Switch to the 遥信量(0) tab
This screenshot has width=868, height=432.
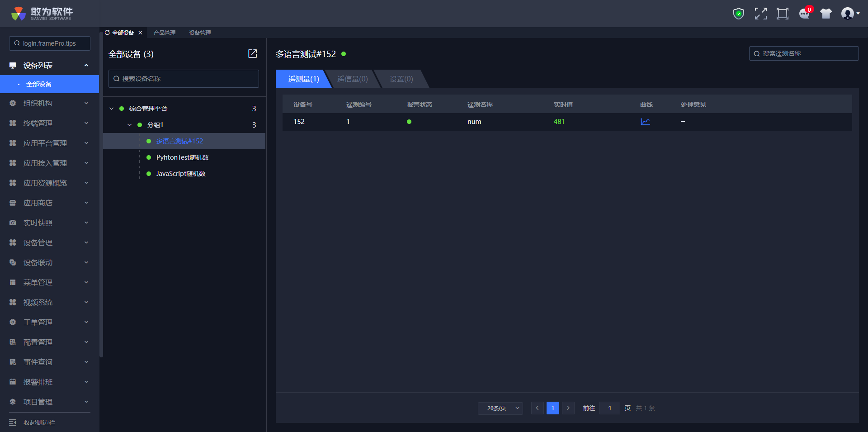point(352,79)
